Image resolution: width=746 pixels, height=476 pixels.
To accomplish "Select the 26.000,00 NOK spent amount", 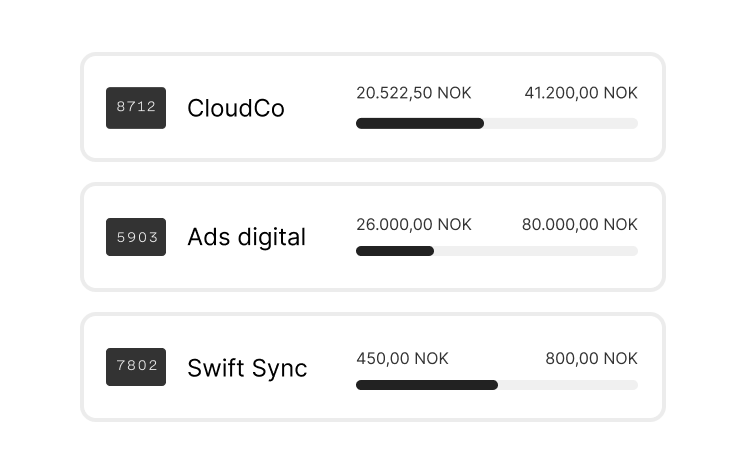I will 413,224.
